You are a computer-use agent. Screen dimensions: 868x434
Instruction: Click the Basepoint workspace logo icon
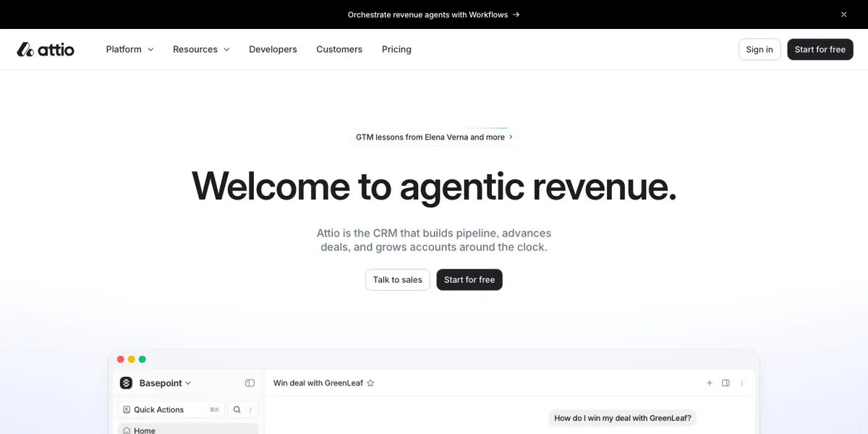click(126, 383)
